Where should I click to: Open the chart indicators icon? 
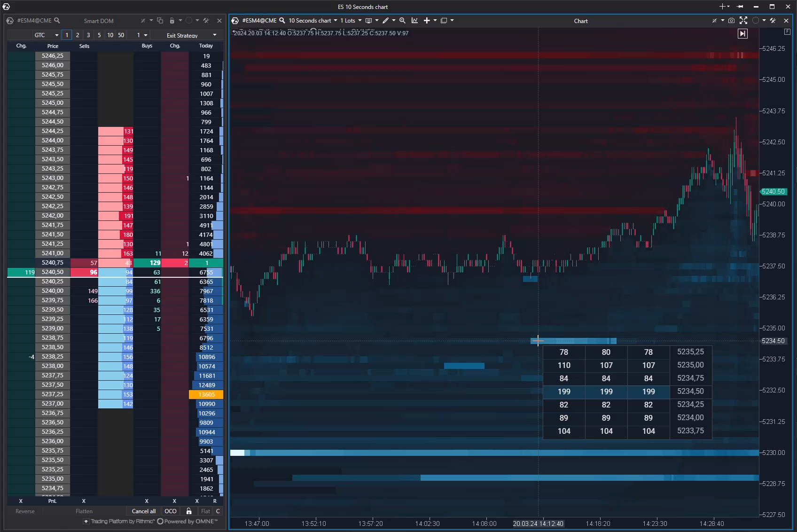coord(414,21)
